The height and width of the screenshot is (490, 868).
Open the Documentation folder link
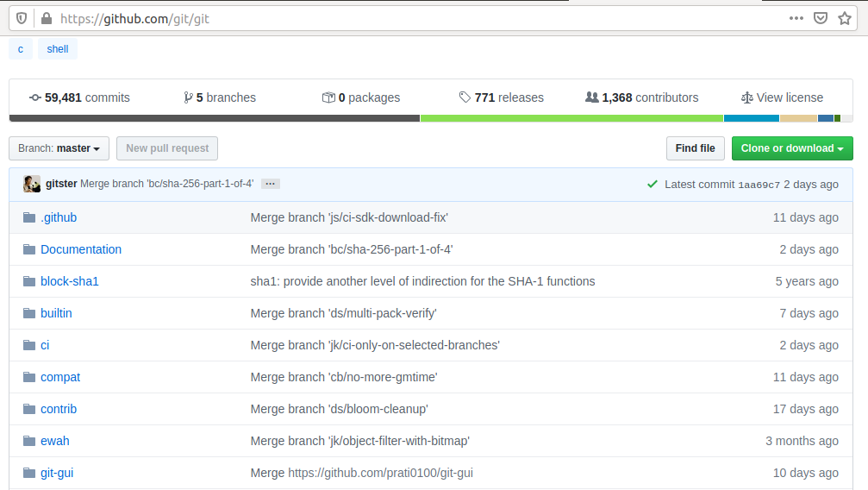point(81,249)
